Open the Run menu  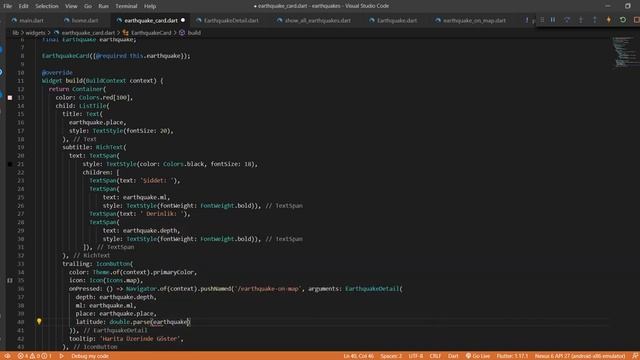pos(104,6)
